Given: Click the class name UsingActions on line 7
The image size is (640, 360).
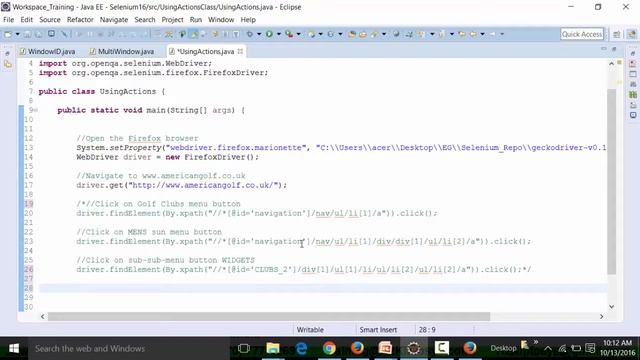Looking at the screenshot, I should click(x=128, y=91).
